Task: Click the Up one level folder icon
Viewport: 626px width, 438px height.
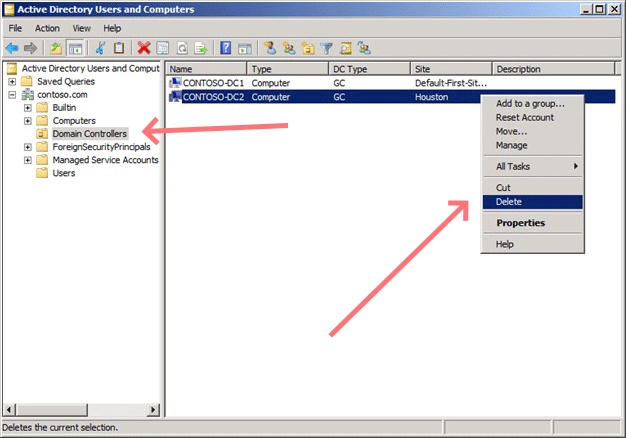Action: pos(57,47)
